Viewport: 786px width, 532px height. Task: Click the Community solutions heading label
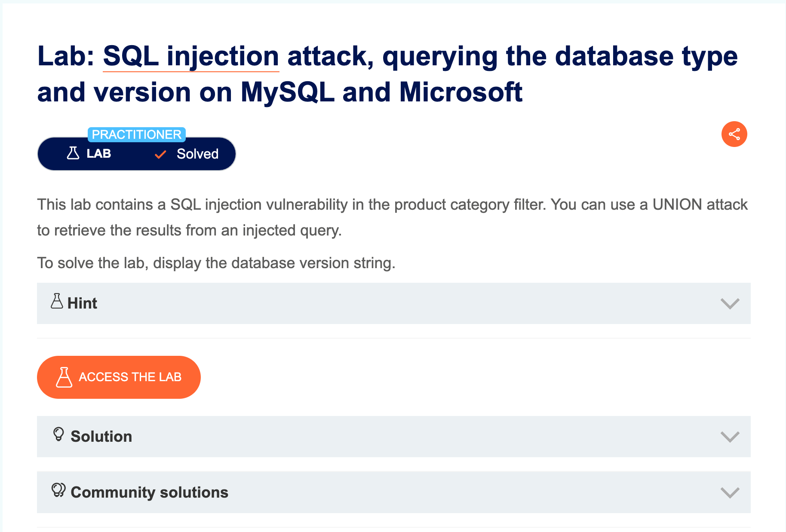[149, 492]
